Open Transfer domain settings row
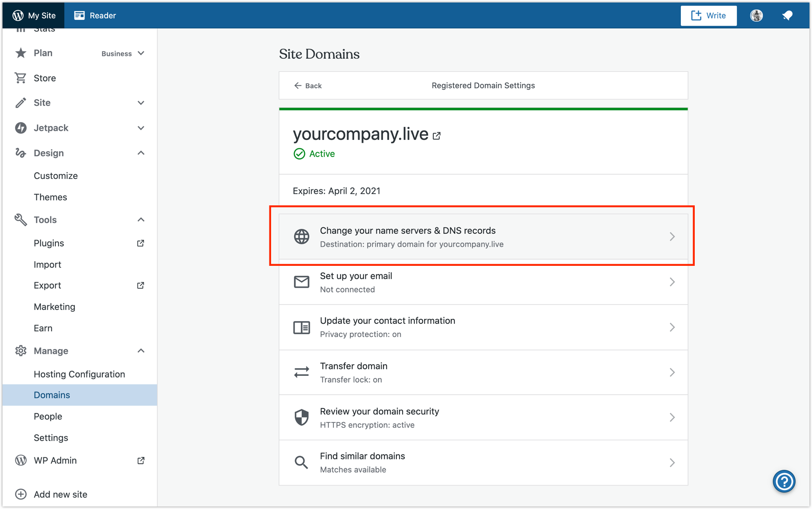Image resolution: width=812 pixels, height=509 pixels. coord(483,373)
